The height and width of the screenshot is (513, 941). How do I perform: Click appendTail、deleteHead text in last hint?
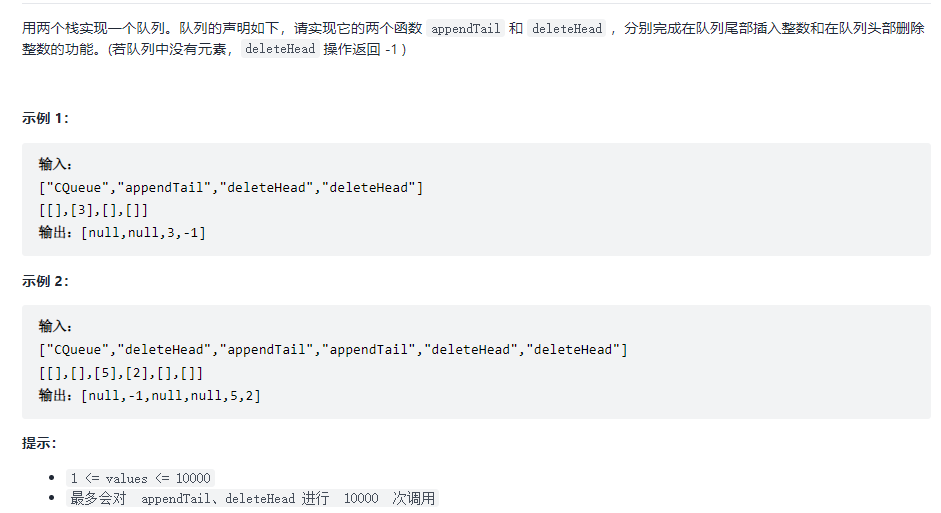218,498
